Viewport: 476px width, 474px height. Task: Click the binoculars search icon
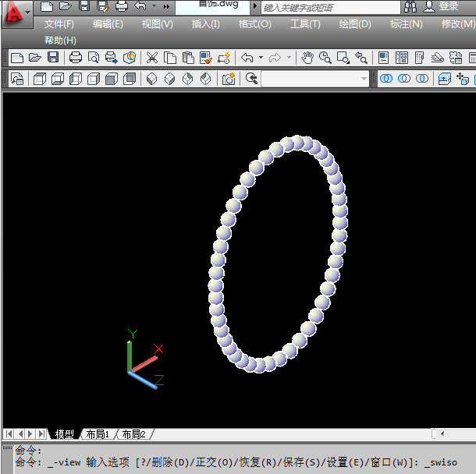click(410, 6)
